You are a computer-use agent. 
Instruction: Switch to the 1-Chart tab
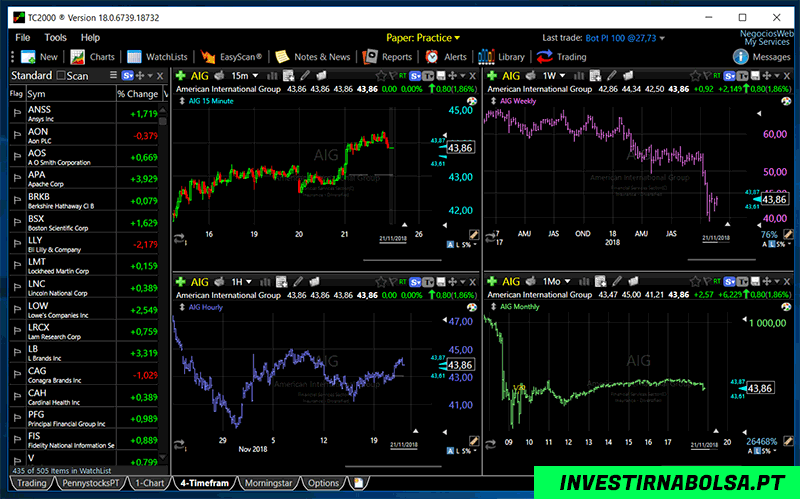[149, 483]
